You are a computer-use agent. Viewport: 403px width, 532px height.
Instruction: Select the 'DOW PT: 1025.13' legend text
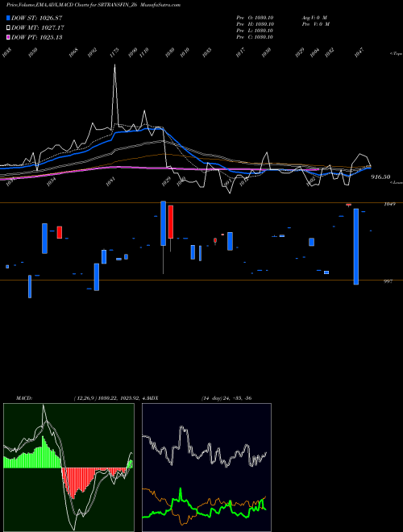click(36, 37)
